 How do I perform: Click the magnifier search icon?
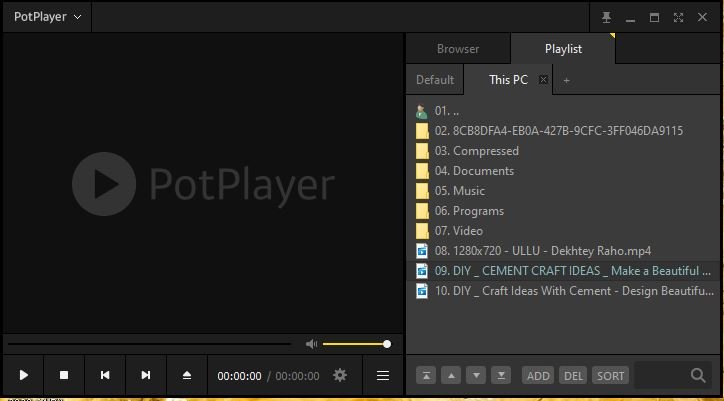(x=698, y=375)
